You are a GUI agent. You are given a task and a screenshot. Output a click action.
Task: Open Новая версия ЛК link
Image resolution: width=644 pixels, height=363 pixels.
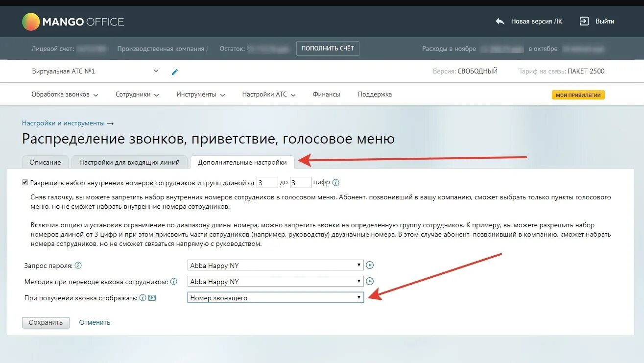(x=537, y=22)
